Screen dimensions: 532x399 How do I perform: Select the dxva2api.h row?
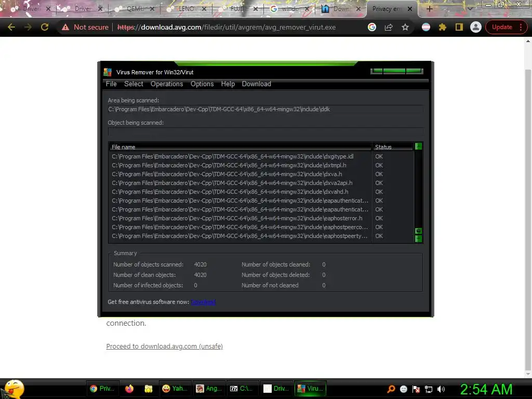(x=262, y=183)
